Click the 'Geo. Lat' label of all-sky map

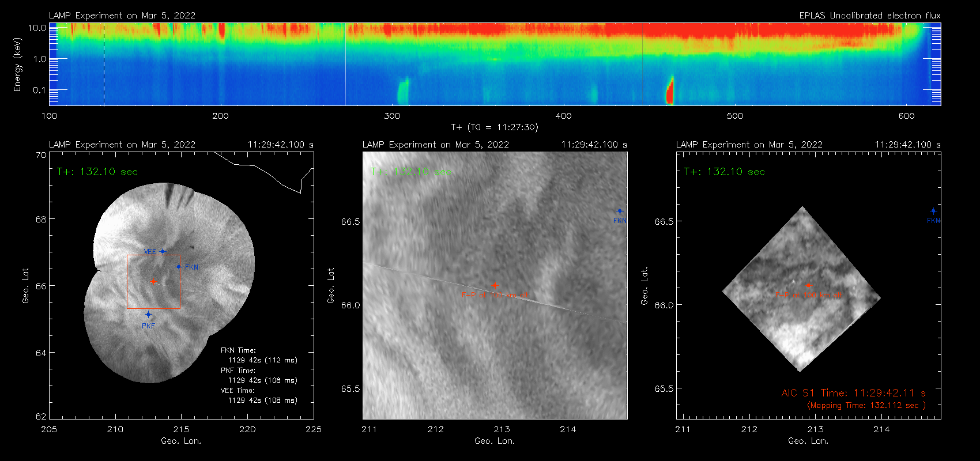point(25,285)
